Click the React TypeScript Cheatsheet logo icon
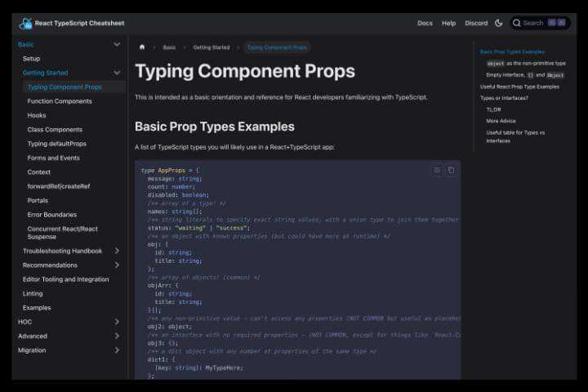The height and width of the screenshot is (392, 588). click(25, 23)
